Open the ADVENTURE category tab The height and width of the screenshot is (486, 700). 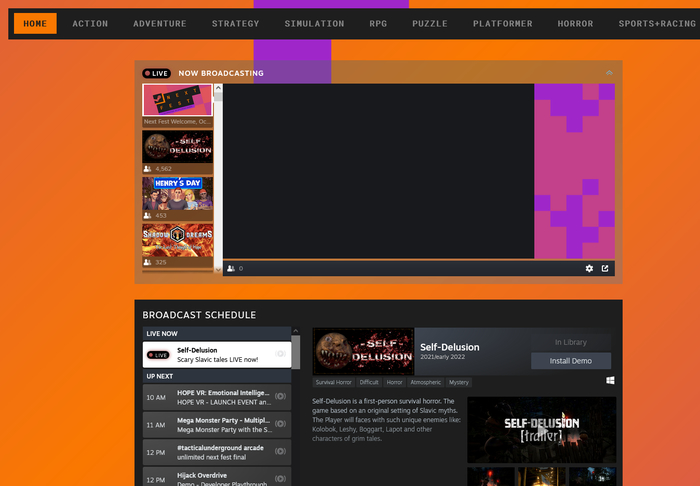pyautogui.click(x=160, y=24)
